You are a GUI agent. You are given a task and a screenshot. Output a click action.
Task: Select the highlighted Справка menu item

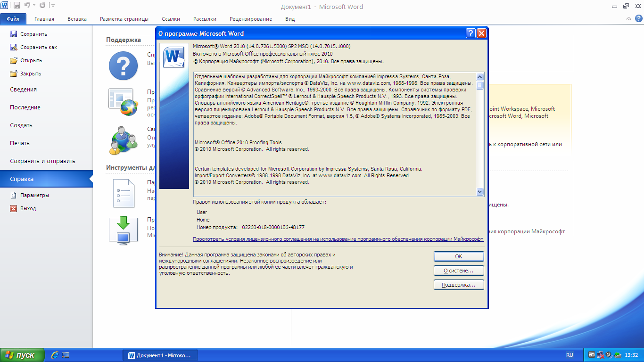point(46,179)
